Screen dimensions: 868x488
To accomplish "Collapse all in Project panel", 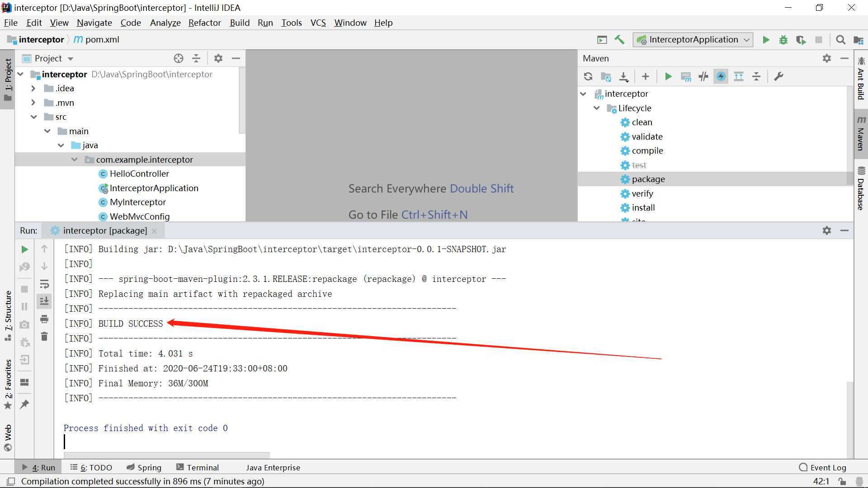I will [x=196, y=58].
